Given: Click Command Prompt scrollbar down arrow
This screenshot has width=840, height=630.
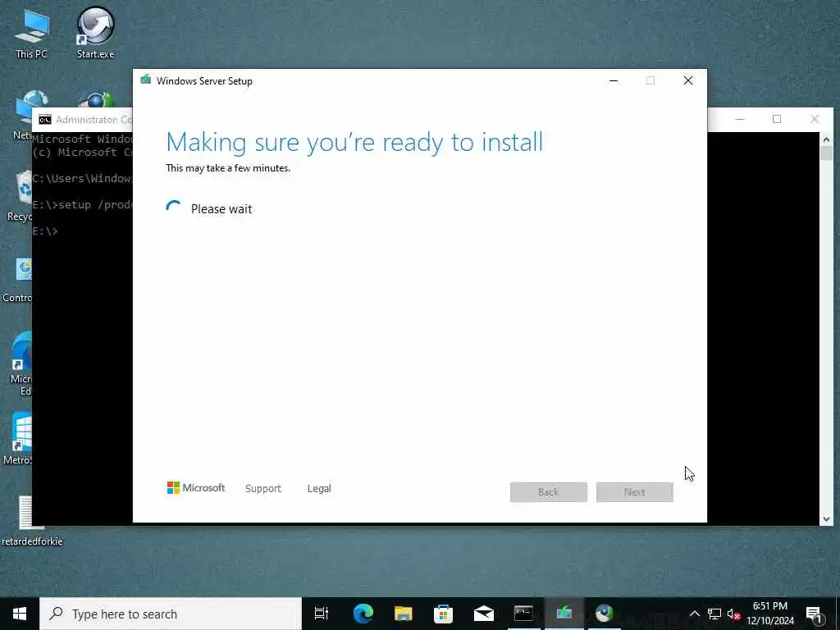Looking at the screenshot, I should point(826,518).
